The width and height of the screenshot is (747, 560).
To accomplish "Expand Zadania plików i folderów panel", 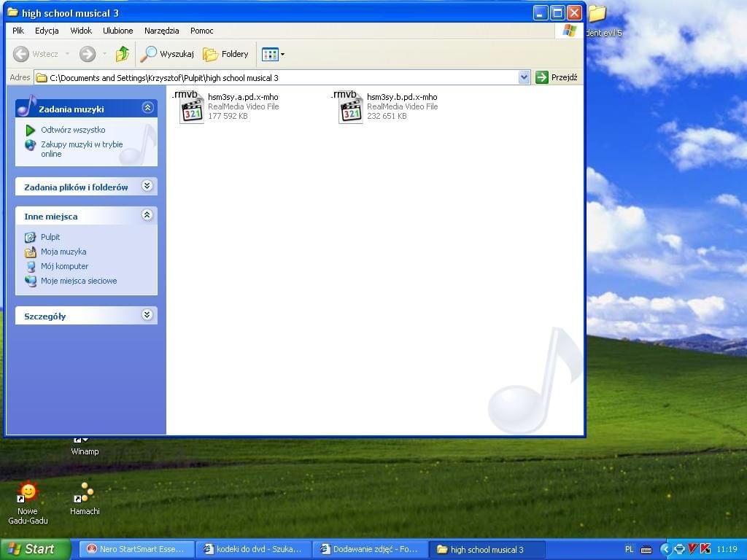I will click(147, 186).
